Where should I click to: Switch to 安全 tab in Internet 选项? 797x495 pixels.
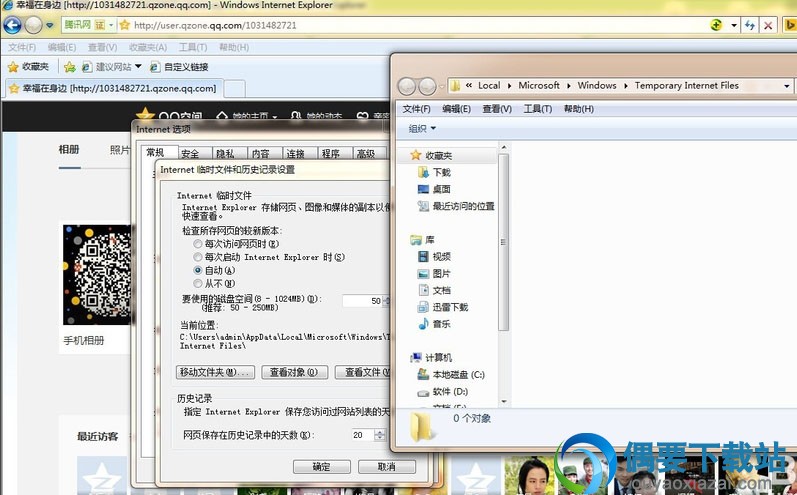[x=190, y=153]
